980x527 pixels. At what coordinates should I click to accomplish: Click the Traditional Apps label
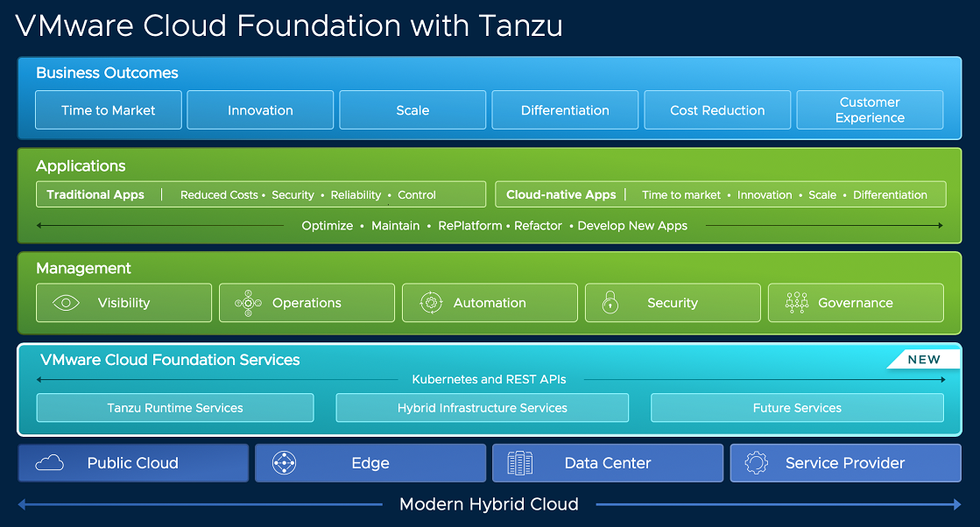pos(95,194)
